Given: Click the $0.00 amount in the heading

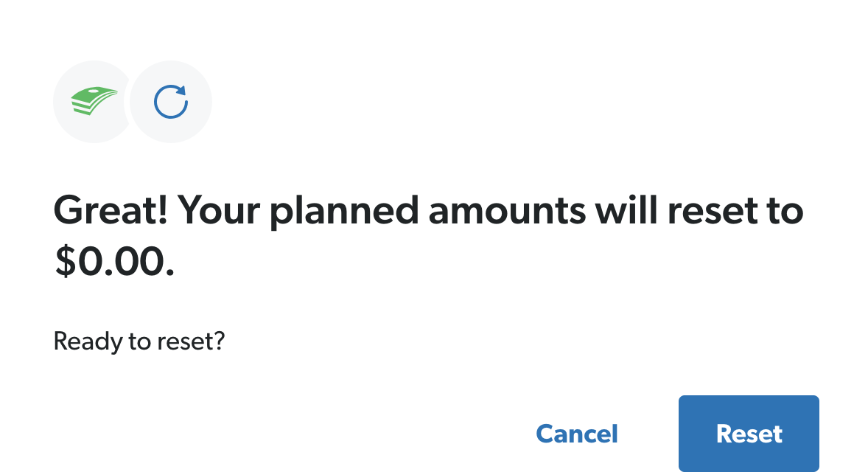Looking at the screenshot, I should pos(115,261).
